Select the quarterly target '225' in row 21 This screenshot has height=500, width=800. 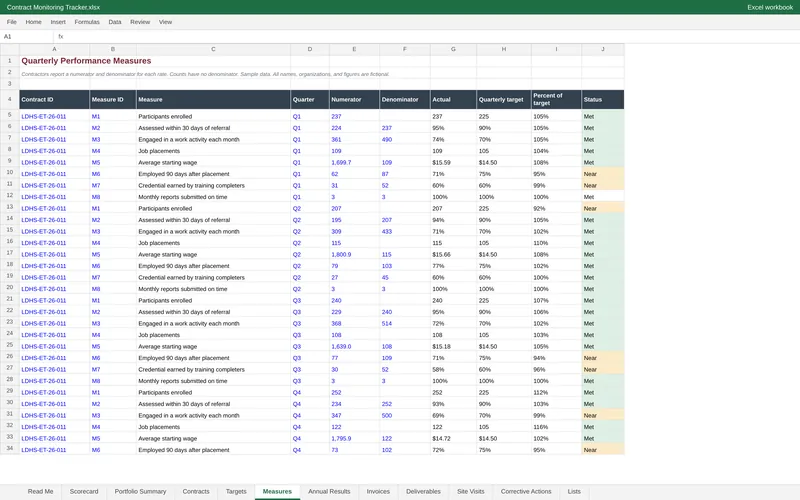pos(504,301)
